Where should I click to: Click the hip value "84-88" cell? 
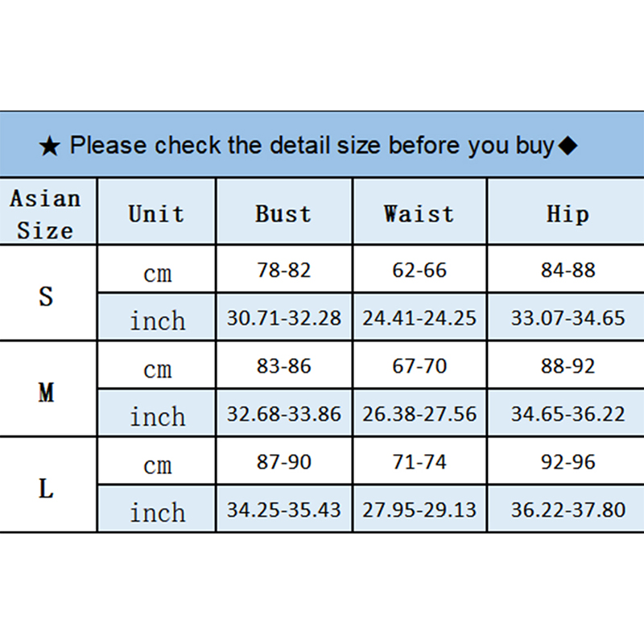[x=568, y=270]
